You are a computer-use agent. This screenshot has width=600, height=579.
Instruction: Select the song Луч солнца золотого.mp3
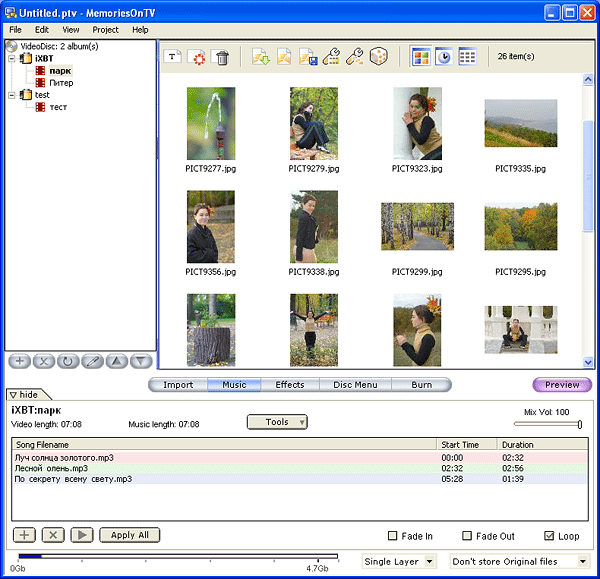tap(300, 458)
